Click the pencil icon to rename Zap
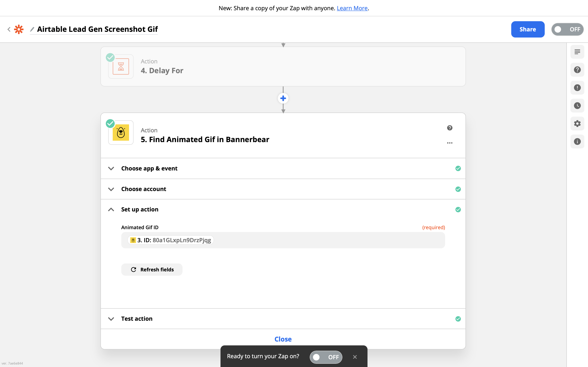The image size is (588, 367). click(x=32, y=29)
